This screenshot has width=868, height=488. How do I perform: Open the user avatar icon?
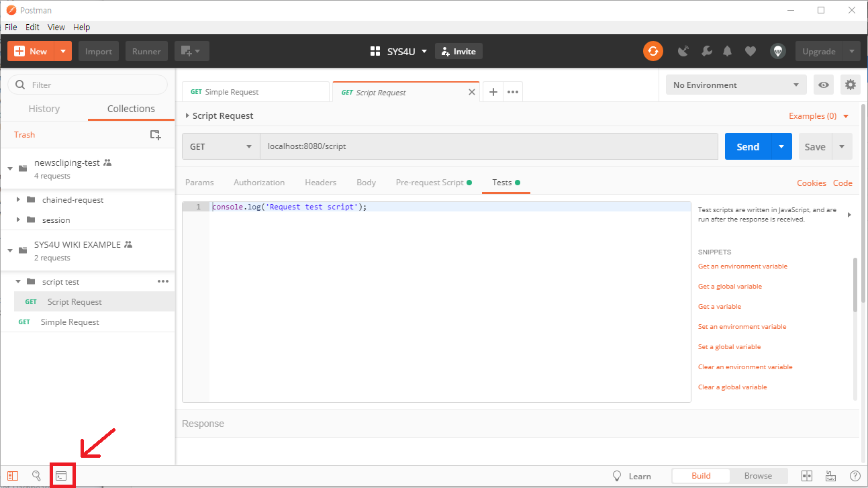click(x=778, y=51)
